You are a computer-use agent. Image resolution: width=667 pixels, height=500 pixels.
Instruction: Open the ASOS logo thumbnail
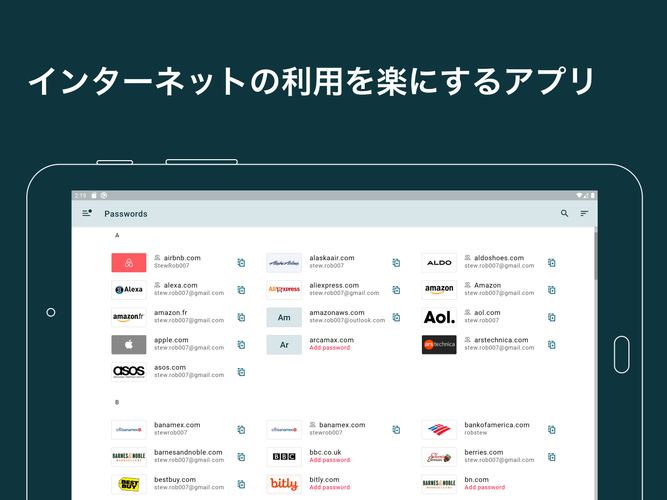129,372
